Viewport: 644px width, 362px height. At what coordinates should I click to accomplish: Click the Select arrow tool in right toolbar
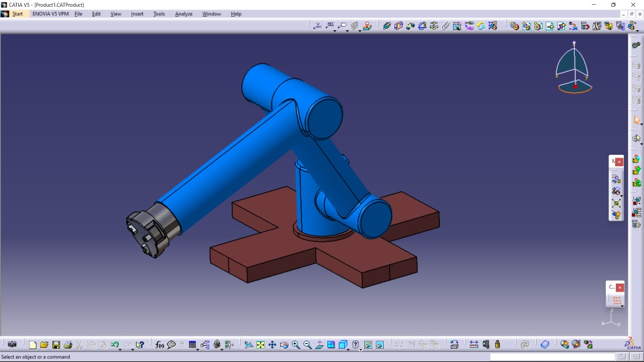coord(636,120)
